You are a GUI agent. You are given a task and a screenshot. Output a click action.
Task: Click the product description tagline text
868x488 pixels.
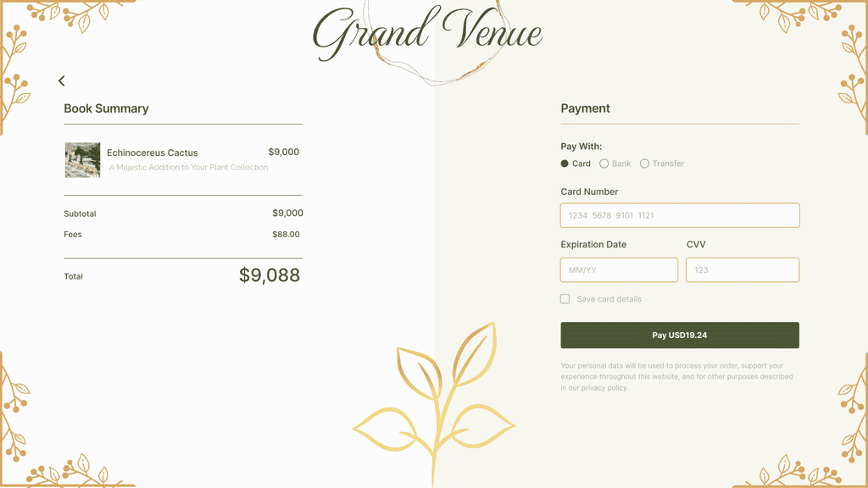coord(188,168)
